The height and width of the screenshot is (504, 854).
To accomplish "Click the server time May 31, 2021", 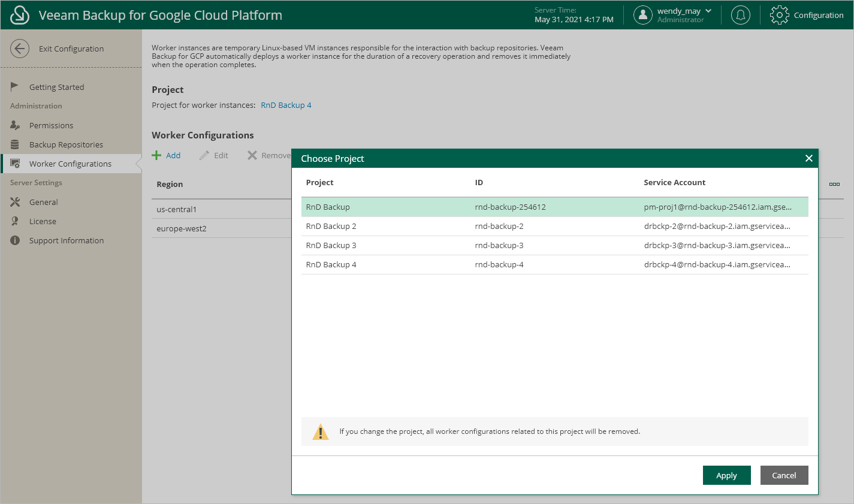I will pyautogui.click(x=574, y=19).
